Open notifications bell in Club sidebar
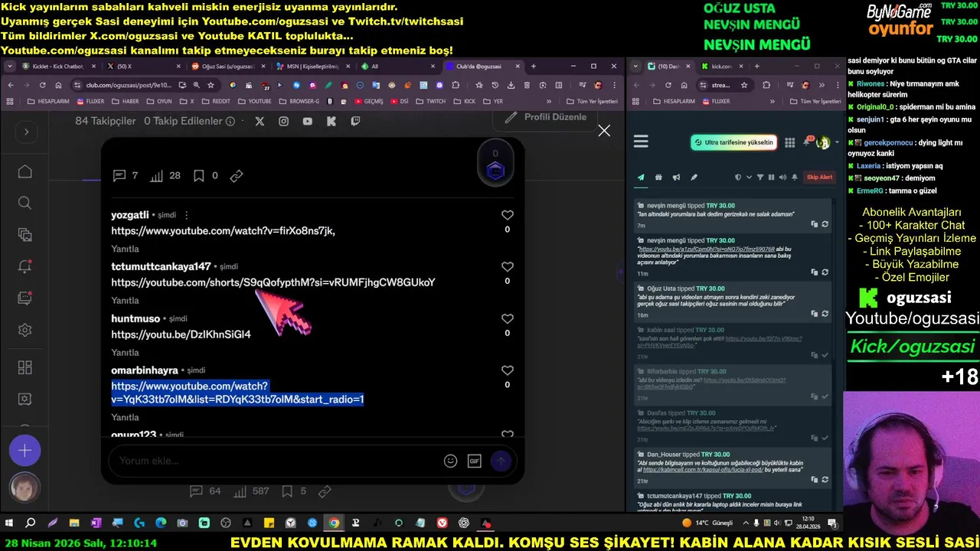The height and width of the screenshot is (551, 980). point(24,266)
